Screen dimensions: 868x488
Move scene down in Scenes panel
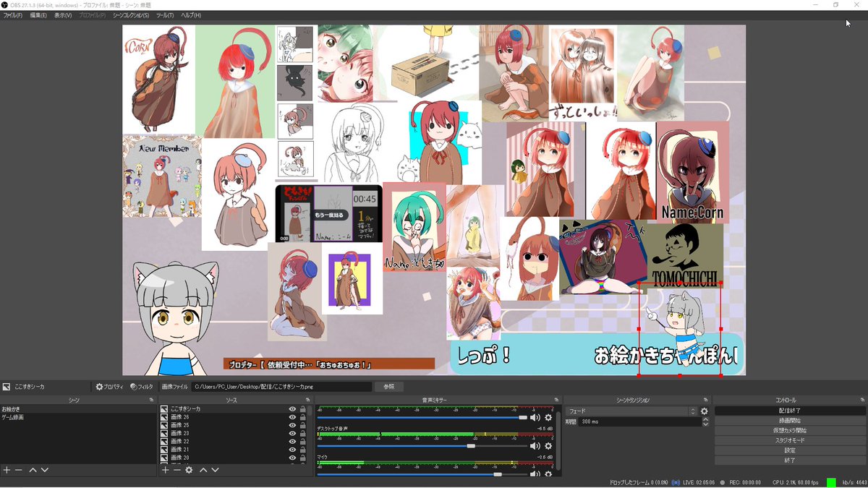45,470
